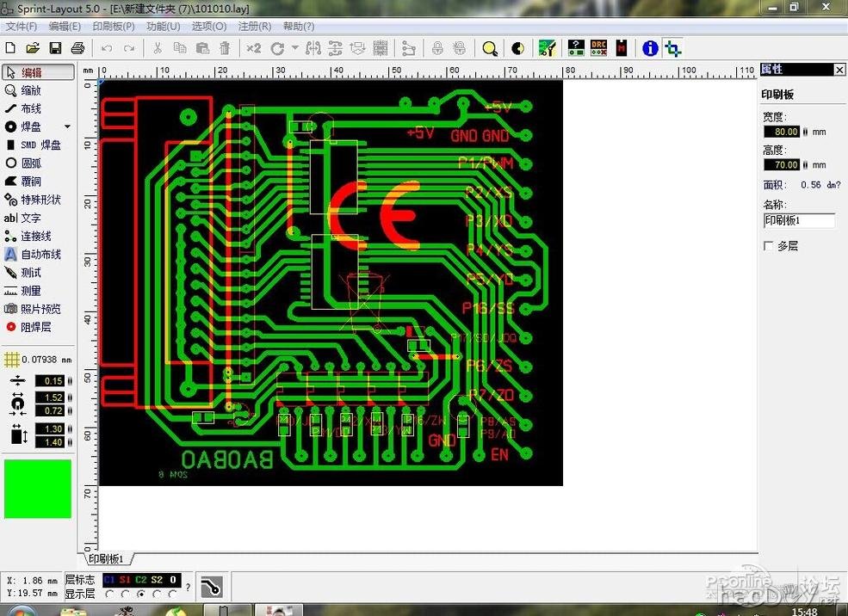Screen dimensions: 848x616
Task: Open the rotate angle dropdown arrow
Action: pyautogui.click(x=295, y=48)
